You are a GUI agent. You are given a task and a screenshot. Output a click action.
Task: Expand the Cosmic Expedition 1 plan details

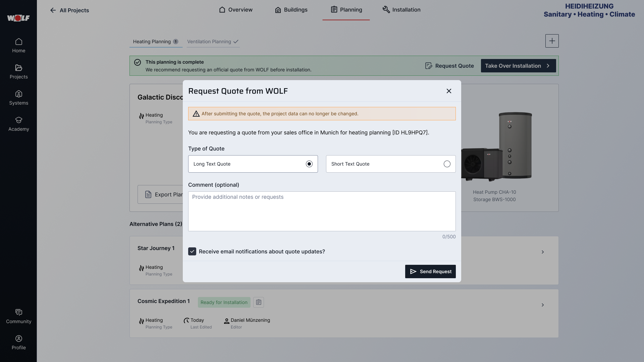pos(542,305)
